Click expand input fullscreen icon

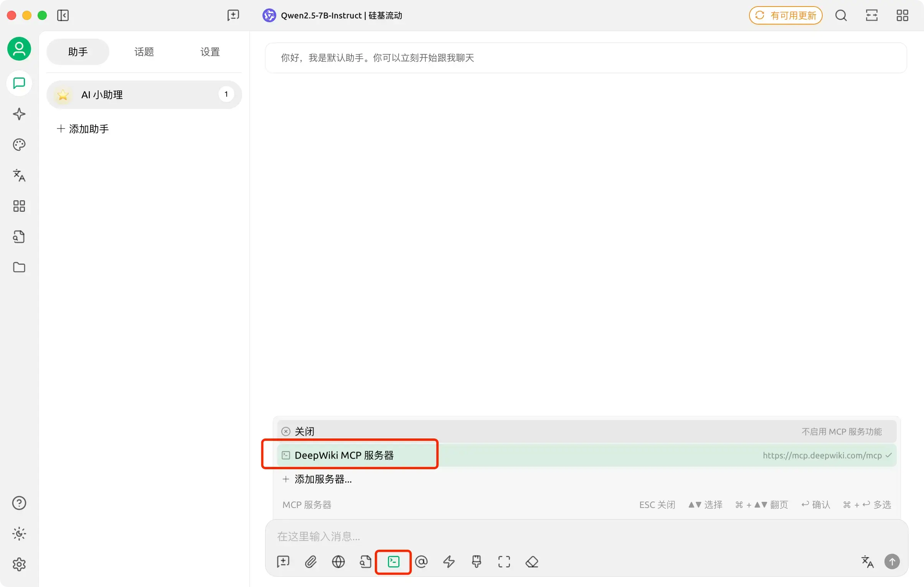pyautogui.click(x=504, y=562)
